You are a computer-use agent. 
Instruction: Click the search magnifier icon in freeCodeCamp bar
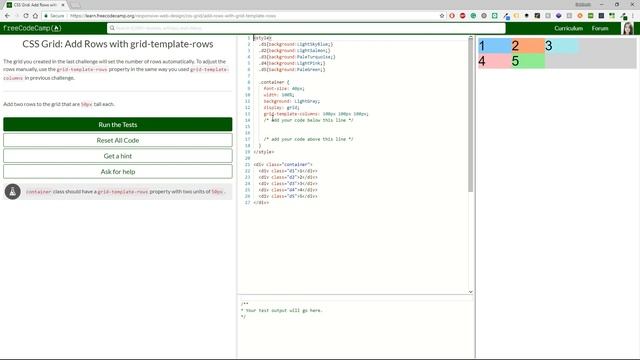pyautogui.click(x=112, y=28)
